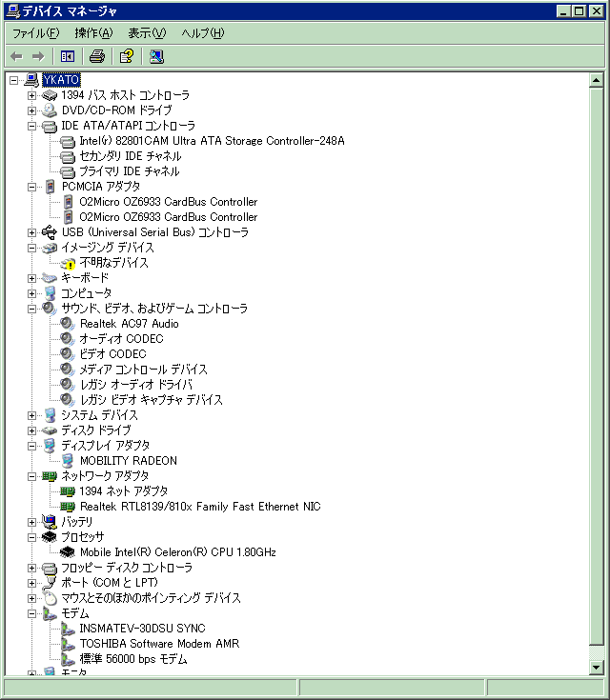The image size is (610, 700).
Task: Click the DVD/CD-ROM ドライブ disc icon
Action: (50, 110)
